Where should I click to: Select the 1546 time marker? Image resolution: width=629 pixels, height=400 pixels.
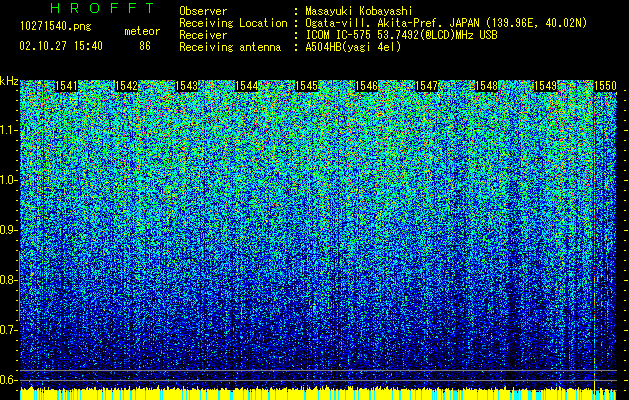coord(367,86)
